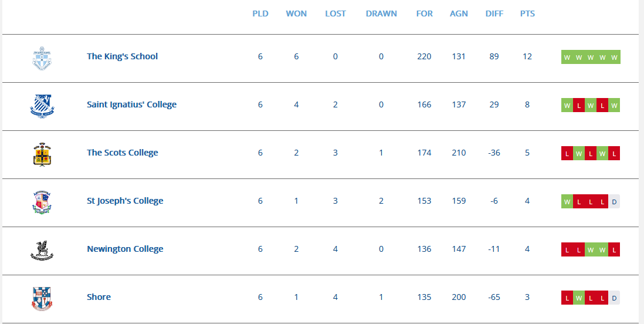Open Newington College team link
This screenshot has width=644, height=324.
tap(125, 249)
